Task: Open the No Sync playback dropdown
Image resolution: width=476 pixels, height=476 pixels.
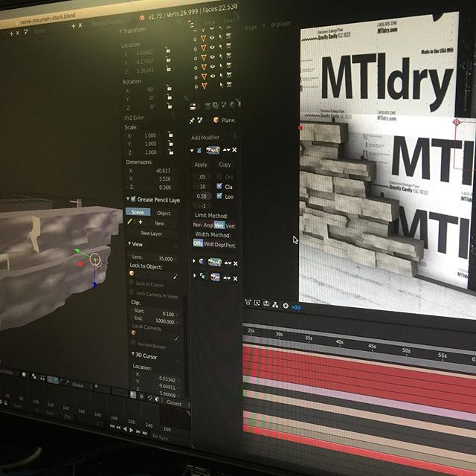Action: (x=162, y=437)
